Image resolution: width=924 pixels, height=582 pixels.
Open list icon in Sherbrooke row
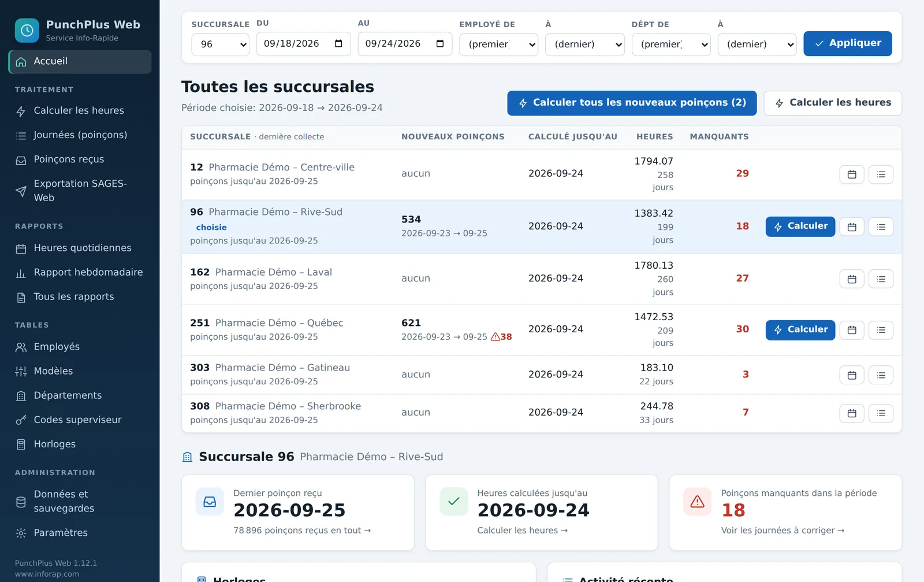pyautogui.click(x=881, y=413)
